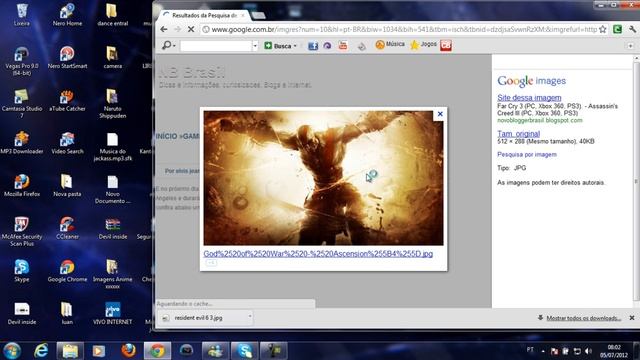The width and height of the screenshot is (640, 360).
Task: Open the luan folder on desktop
Action: 67,313
